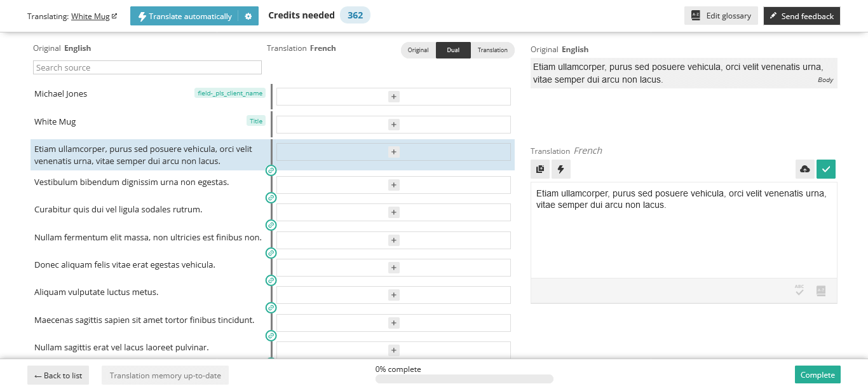Click the green checkmark save icon
The height and width of the screenshot is (391, 868).
(x=826, y=169)
